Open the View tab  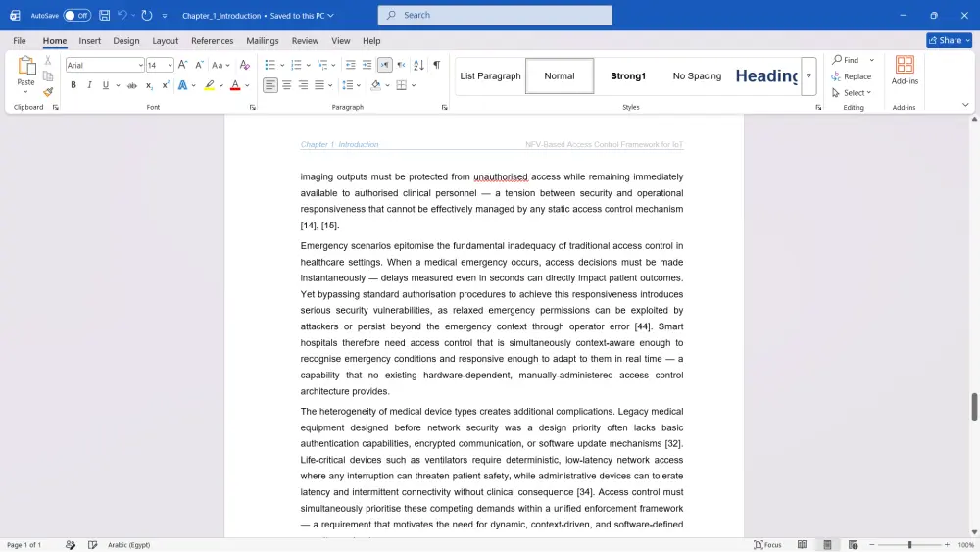coord(341,40)
